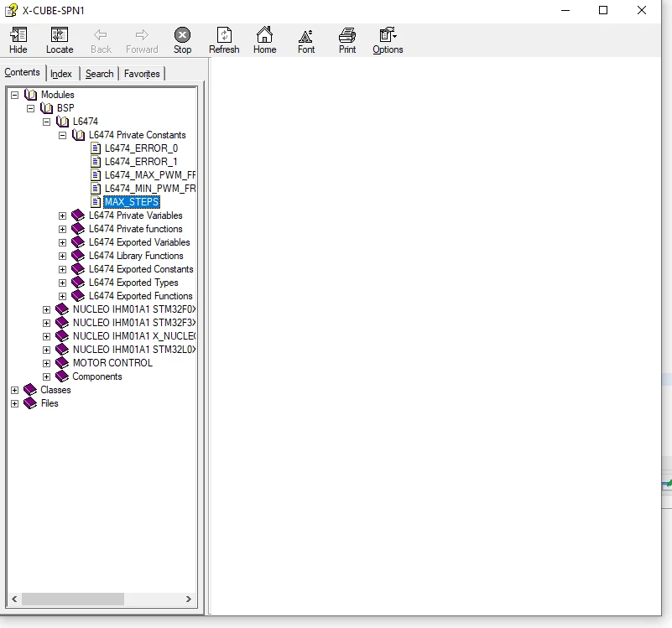Open the Options toolbar menu
The width and height of the screenshot is (672, 628).
(x=388, y=34)
